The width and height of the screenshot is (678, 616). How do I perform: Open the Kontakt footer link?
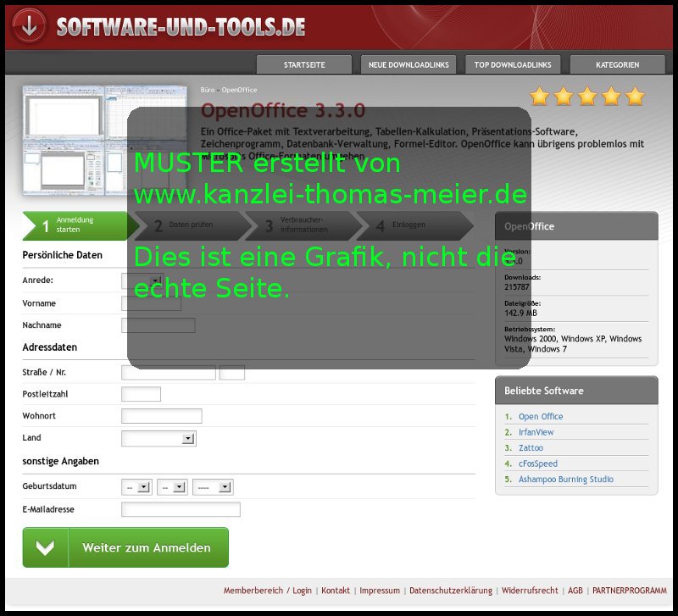click(336, 590)
